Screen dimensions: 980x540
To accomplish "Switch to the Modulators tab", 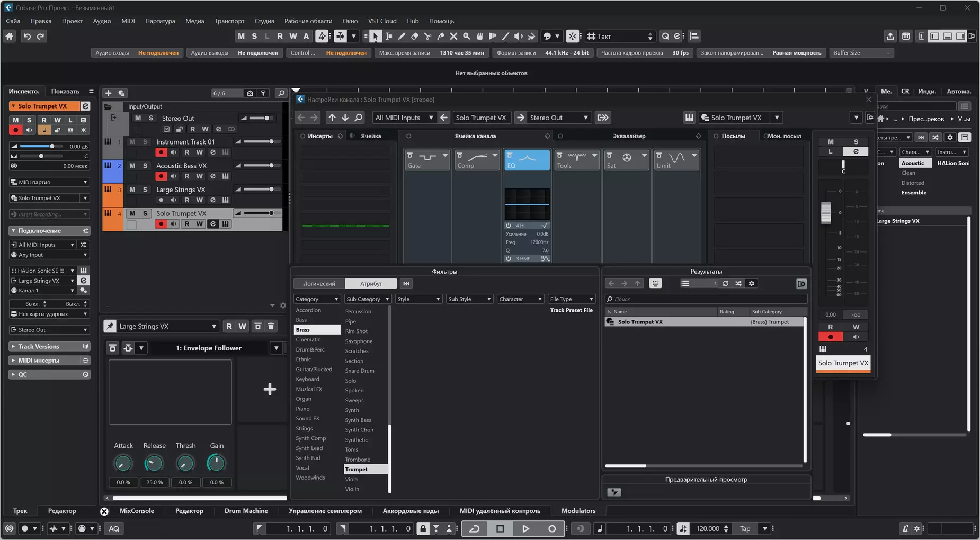I will [578, 511].
